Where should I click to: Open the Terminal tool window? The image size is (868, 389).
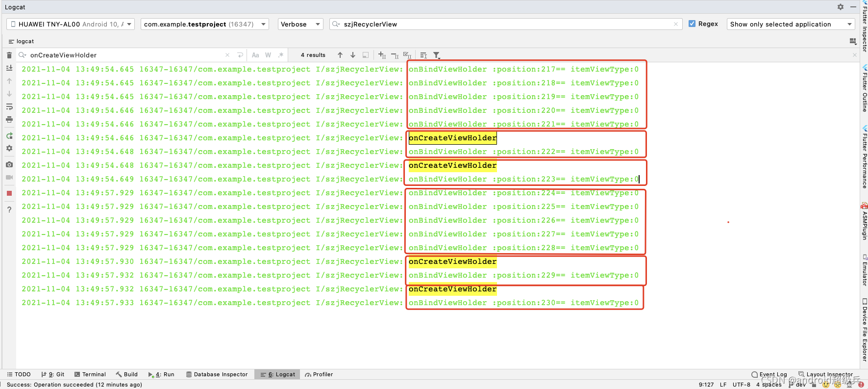click(x=90, y=374)
